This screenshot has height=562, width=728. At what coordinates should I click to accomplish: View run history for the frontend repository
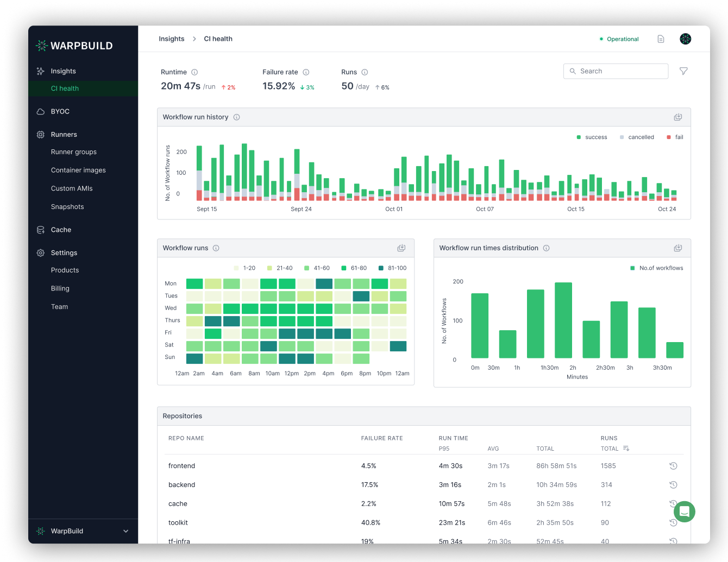673,466
